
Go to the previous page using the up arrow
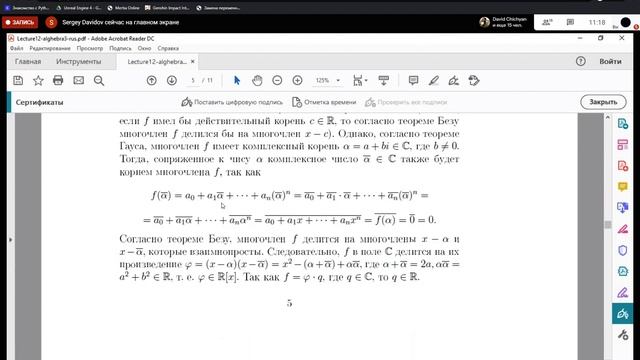[151, 80]
